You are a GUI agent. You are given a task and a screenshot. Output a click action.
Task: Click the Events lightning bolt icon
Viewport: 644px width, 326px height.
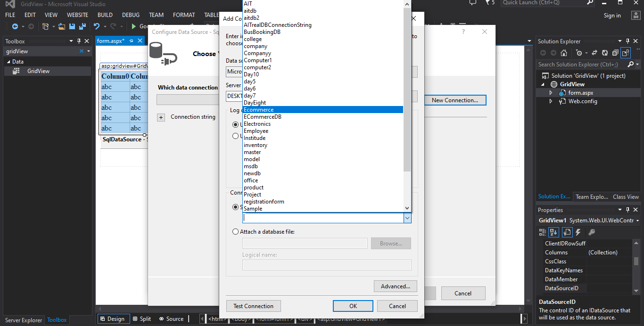(x=578, y=232)
